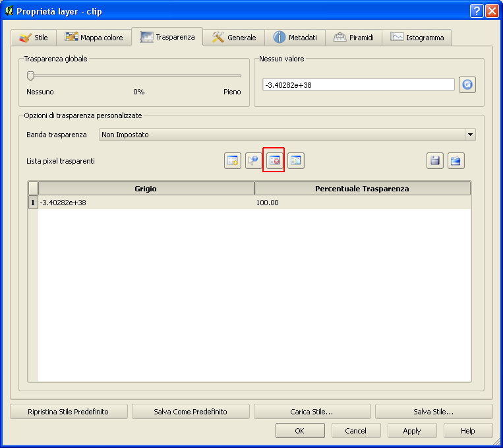Click Ripristina Stile Predefinito button
Image resolution: width=503 pixels, height=448 pixels.
(69, 412)
